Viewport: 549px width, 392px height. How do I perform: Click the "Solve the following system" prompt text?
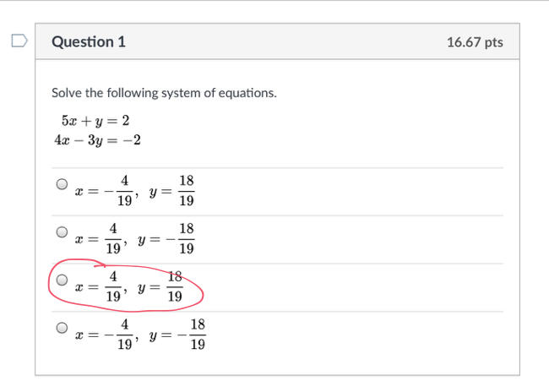tap(164, 92)
